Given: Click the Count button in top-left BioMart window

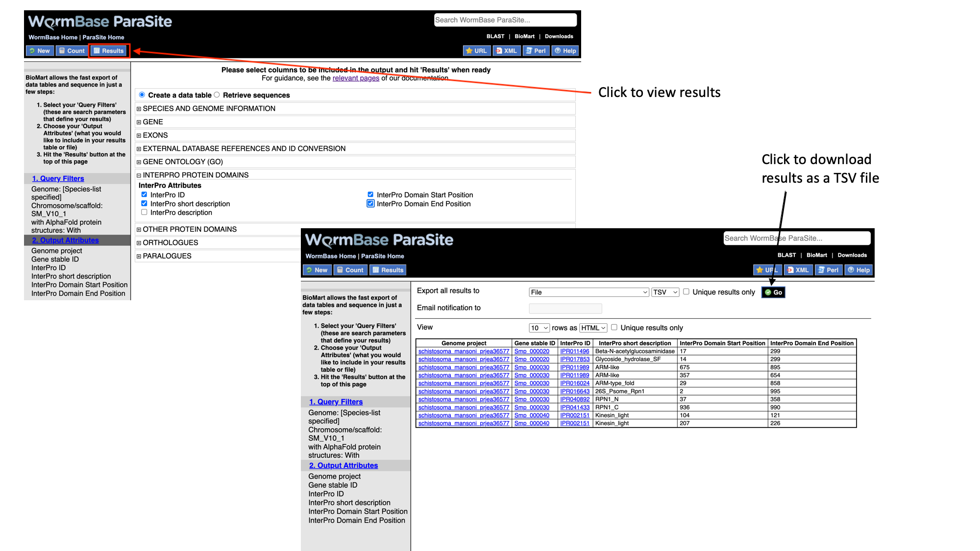Looking at the screenshot, I should click(x=72, y=51).
